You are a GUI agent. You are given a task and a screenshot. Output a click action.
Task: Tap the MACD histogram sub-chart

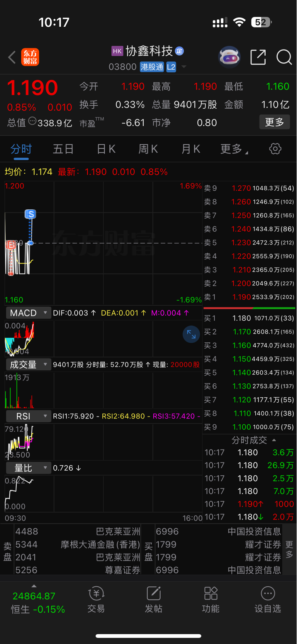(103, 338)
